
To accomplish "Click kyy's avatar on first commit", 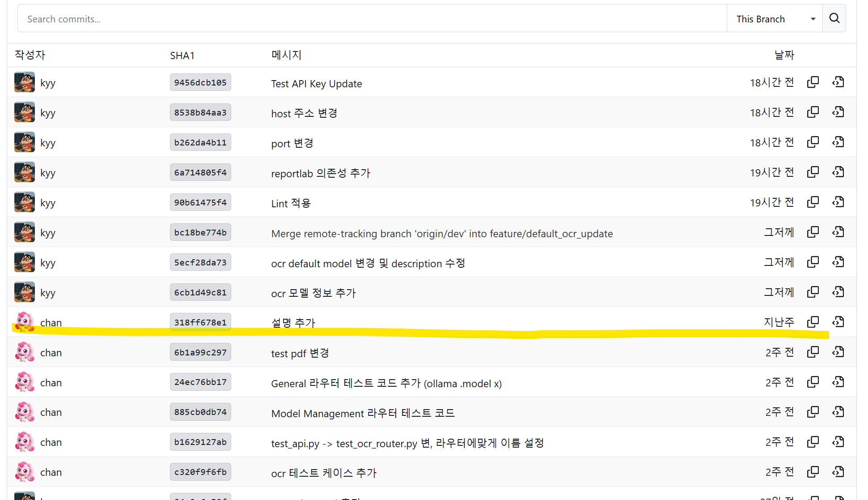I will click(x=25, y=82).
